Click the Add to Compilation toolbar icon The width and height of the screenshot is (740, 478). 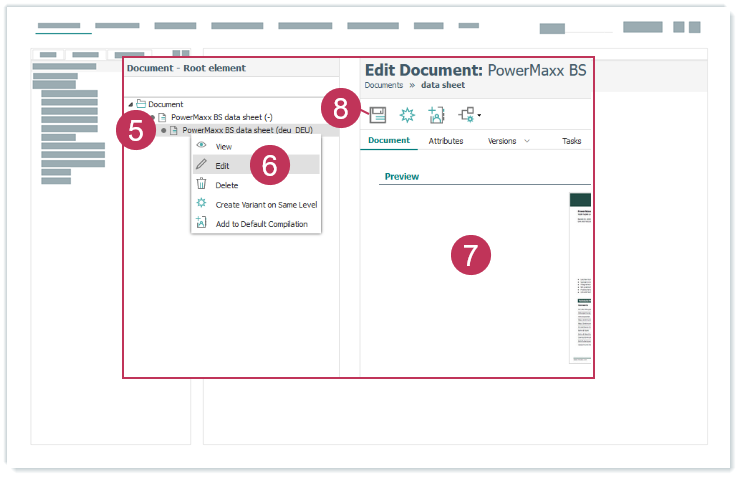(x=436, y=115)
